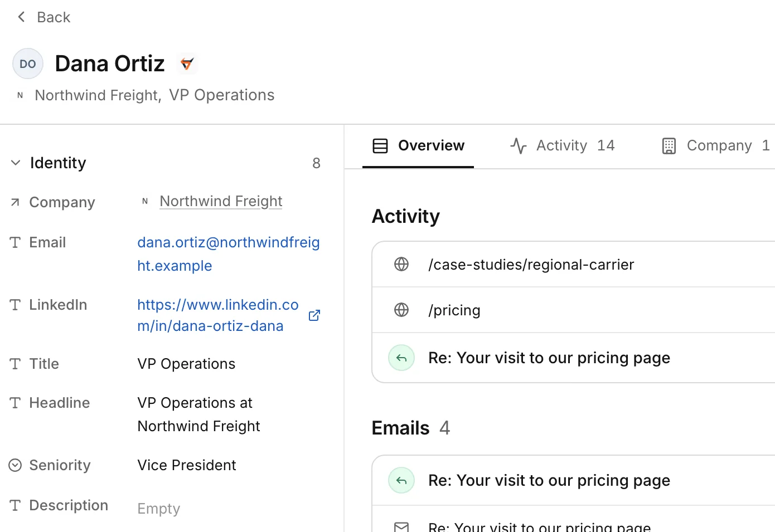Viewport: 775px width, 532px height.
Task: Click the green reply icon in Activity list
Action: coord(401,358)
